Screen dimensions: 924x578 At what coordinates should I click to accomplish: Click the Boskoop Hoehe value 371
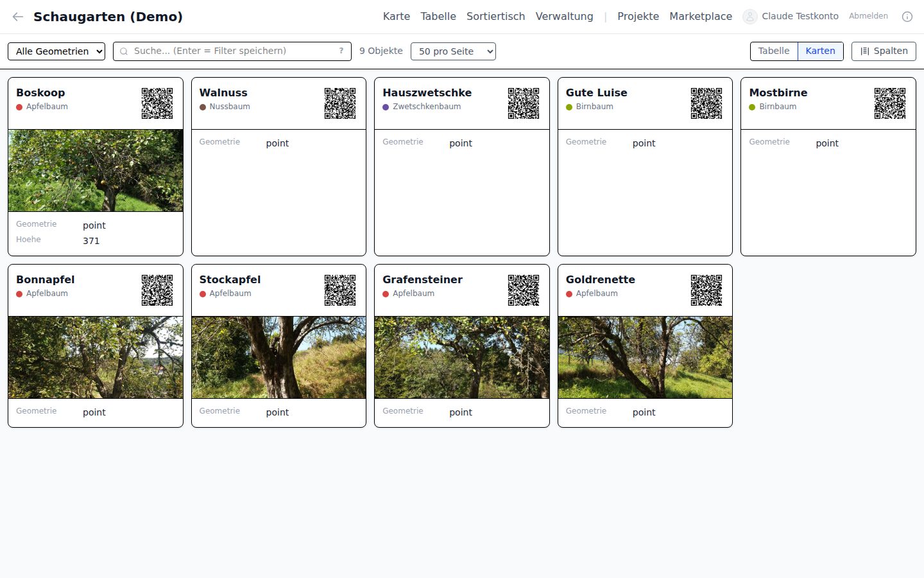pos(91,241)
